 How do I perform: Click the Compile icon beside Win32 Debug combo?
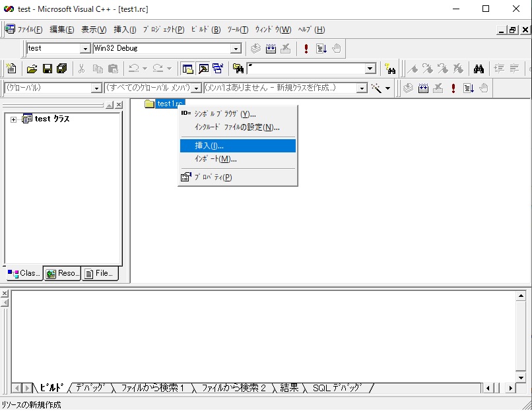(x=255, y=49)
